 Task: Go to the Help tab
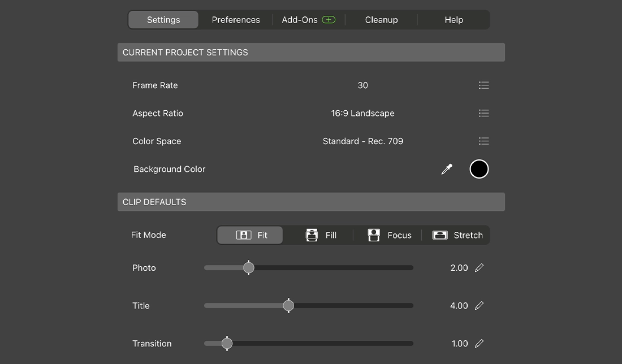pos(453,20)
